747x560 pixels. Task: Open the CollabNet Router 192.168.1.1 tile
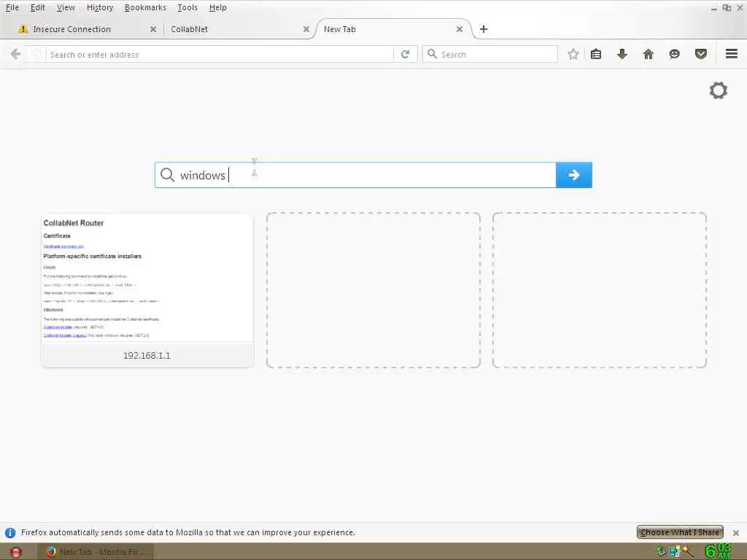pos(147,290)
